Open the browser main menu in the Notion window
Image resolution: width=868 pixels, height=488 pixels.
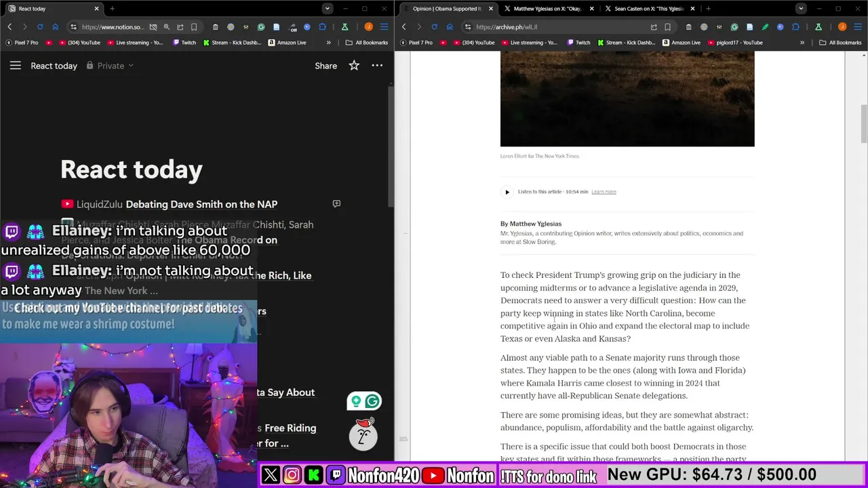pos(384,27)
